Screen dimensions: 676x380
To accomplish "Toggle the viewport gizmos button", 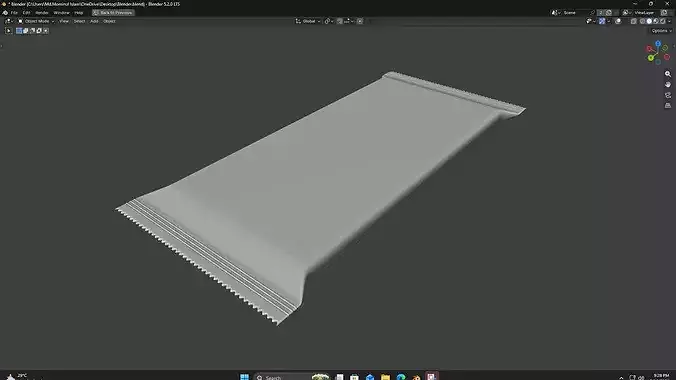I will click(602, 21).
